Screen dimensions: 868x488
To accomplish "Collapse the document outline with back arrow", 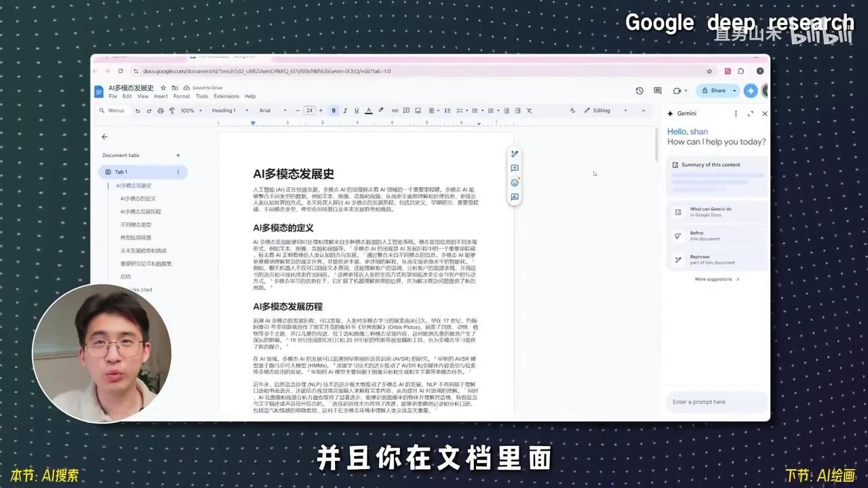I will tap(104, 137).
